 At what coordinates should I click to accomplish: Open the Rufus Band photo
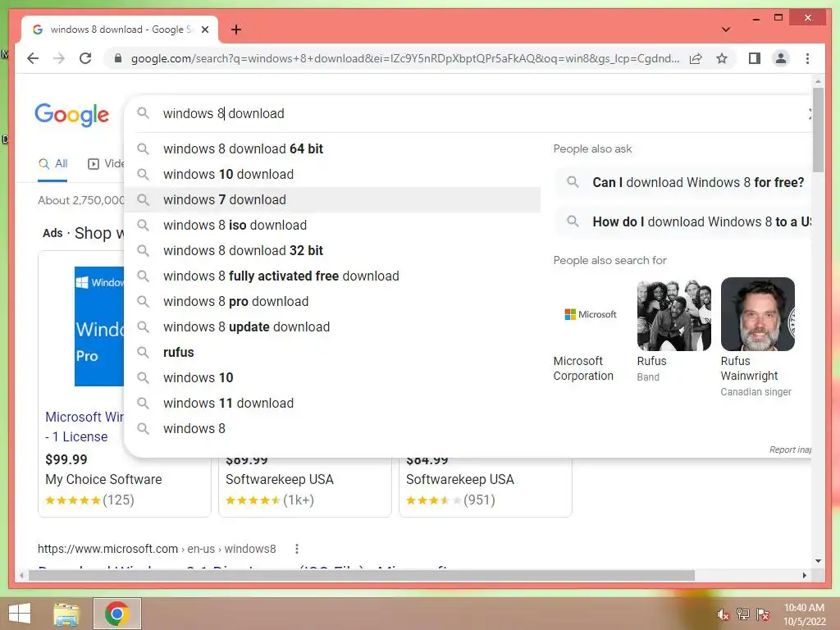[674, 314]
